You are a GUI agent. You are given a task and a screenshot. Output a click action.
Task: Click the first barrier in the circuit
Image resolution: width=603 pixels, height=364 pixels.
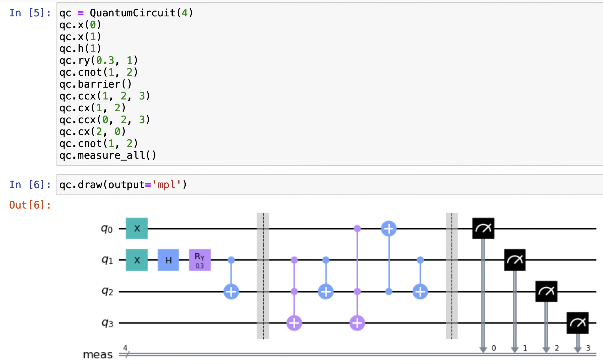point(263,276)
